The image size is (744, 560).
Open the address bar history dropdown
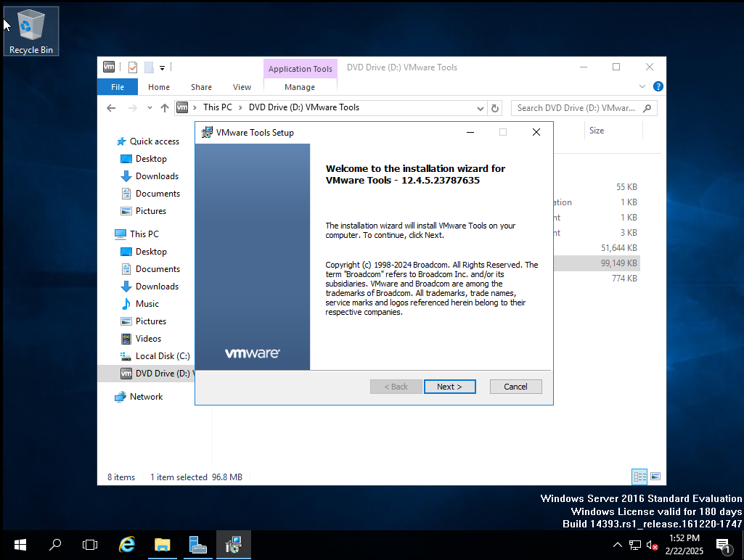click(481, 108)
